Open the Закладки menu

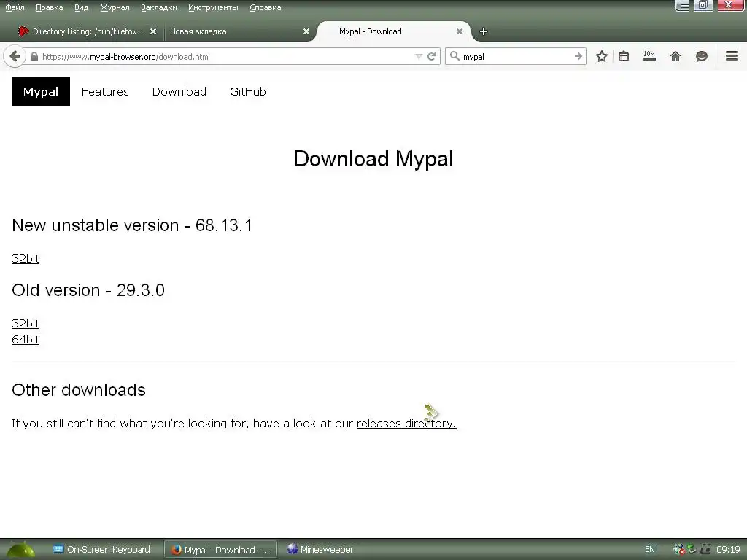tap(158, 7)
